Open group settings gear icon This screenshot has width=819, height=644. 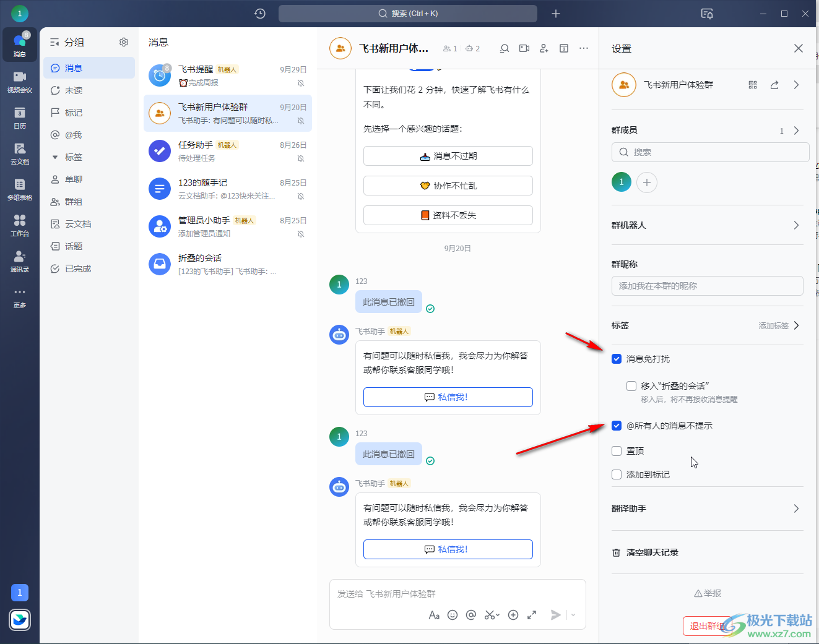coord(124,42)
